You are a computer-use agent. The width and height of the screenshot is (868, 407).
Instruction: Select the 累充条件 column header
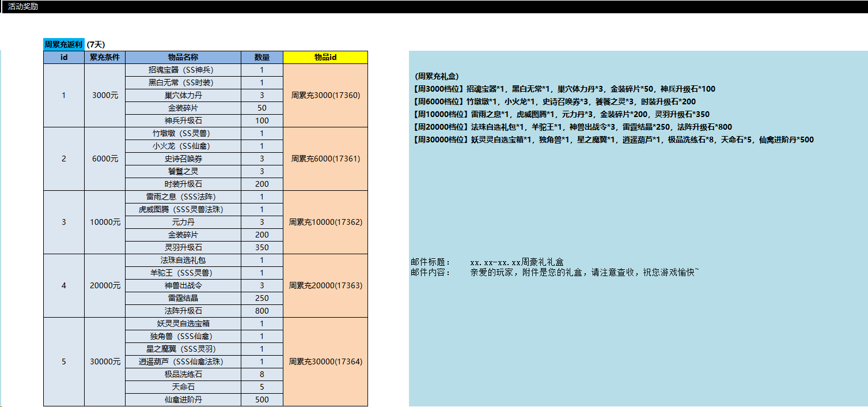[105, 57]
